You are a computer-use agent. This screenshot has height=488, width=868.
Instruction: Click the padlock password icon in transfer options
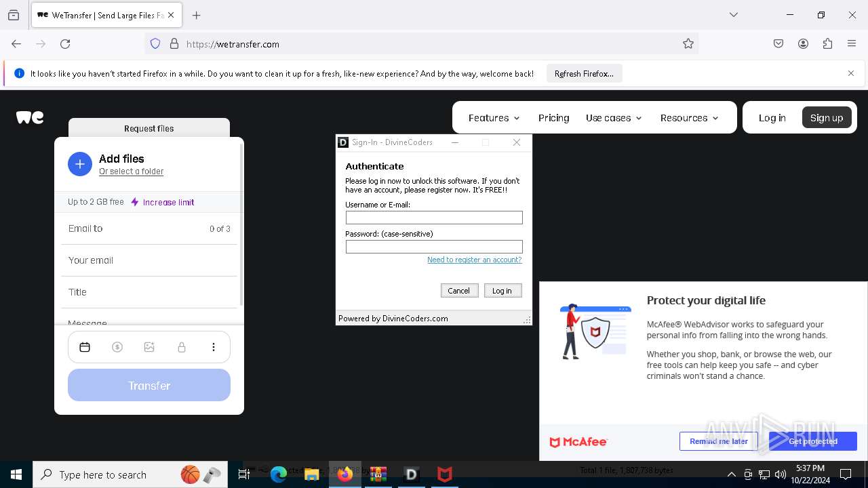(182, 347)
